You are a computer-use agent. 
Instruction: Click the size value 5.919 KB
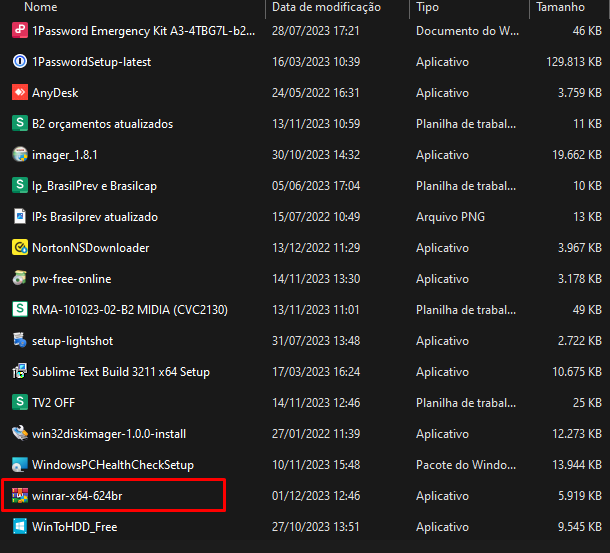click(580, 496)
